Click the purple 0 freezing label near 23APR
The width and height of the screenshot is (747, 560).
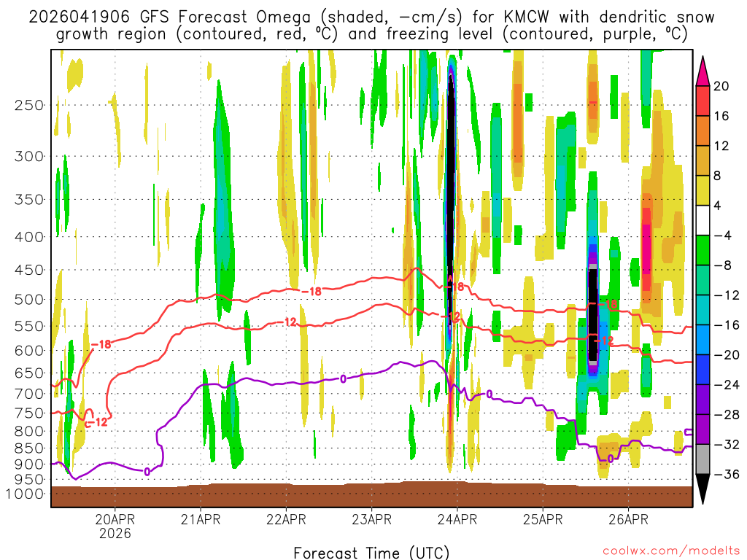tap(343, 379)
